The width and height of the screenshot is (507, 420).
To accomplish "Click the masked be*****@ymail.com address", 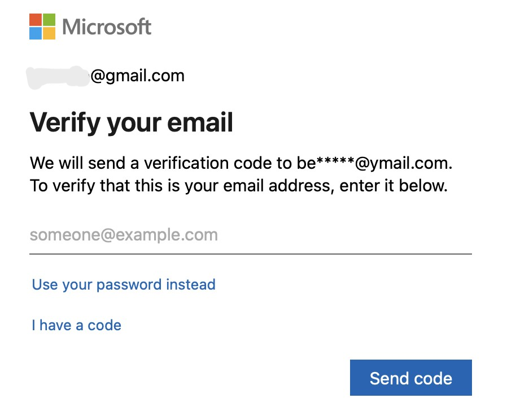I will (x=374, y=164).
